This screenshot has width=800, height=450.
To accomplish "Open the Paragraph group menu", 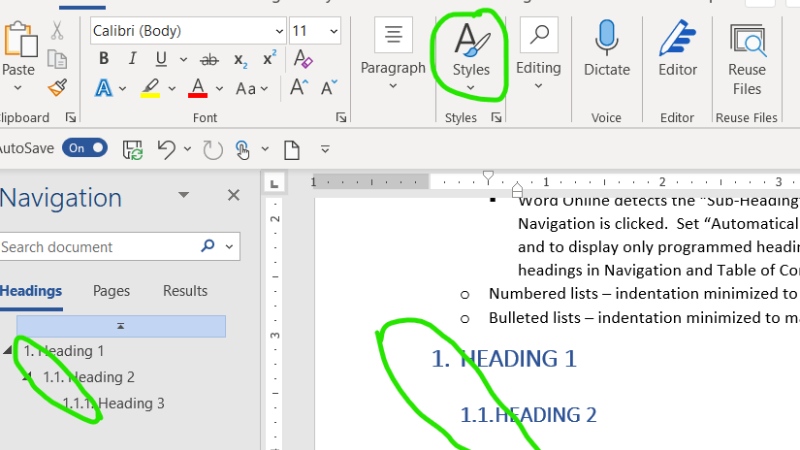I will click(x=393, y=54).
